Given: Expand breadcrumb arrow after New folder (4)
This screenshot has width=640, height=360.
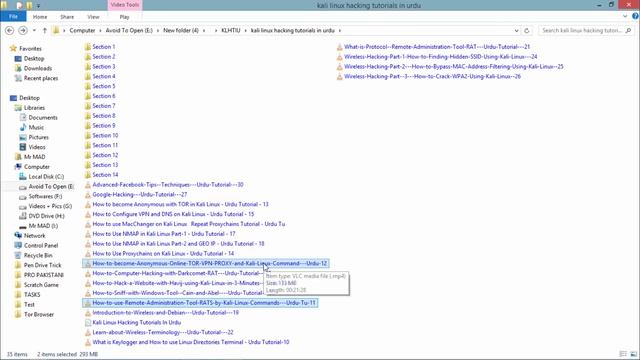Looking at the screenshot, I should [204, 31].
